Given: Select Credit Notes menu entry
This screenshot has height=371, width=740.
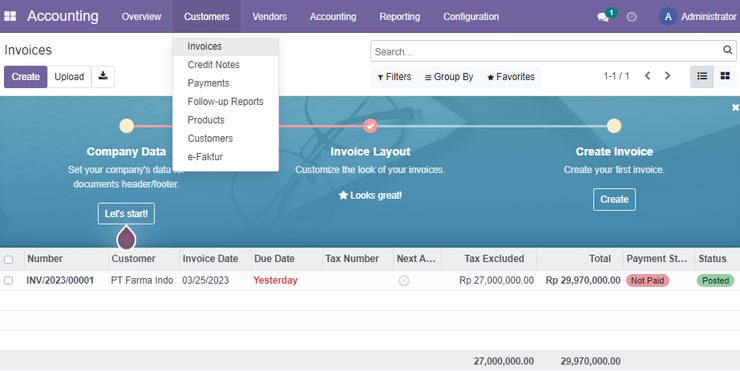Looking at the screenshot, I should (226, 65).
